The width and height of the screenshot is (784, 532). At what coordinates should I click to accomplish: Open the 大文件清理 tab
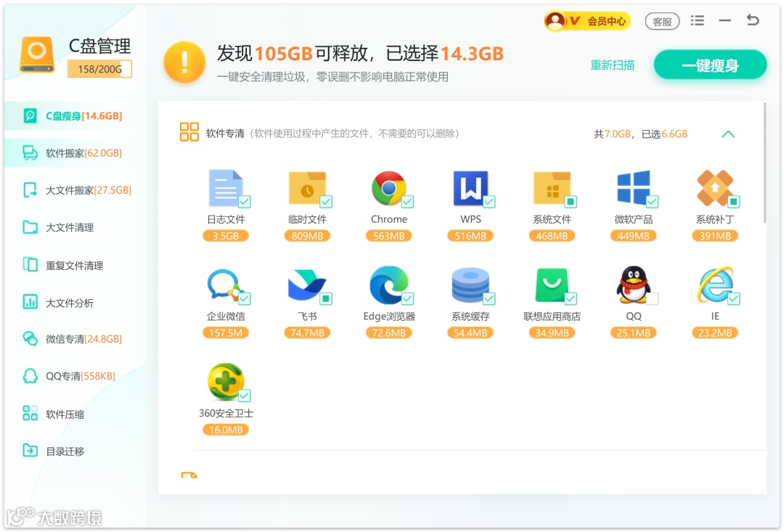(75, 227)
